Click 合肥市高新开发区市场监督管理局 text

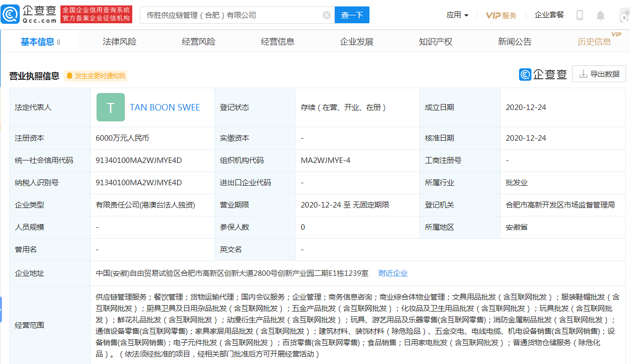click(560, 205)
